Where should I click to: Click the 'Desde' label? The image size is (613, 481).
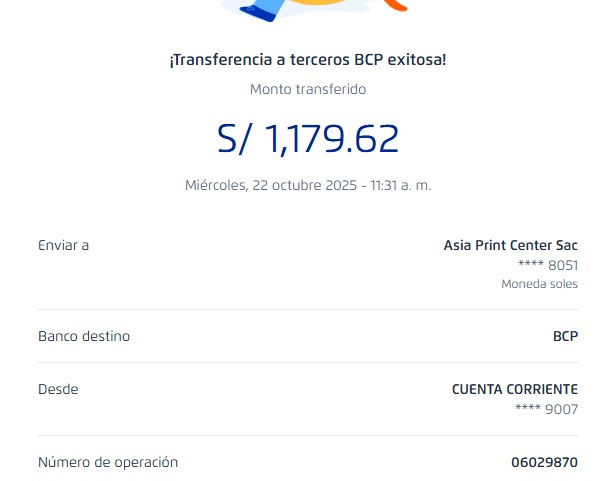[x=58, y=389]
